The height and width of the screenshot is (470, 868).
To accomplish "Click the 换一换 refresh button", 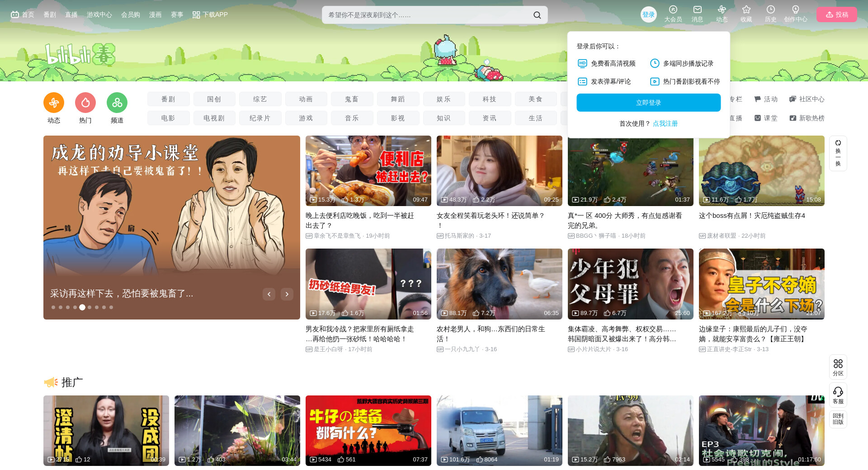I will click(x=838, y=153).
